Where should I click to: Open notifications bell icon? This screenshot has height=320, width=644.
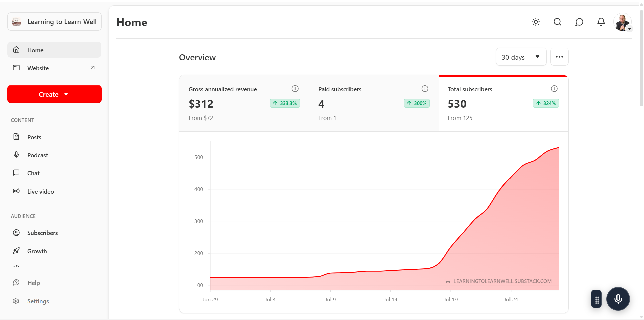(x=601, y=22)
